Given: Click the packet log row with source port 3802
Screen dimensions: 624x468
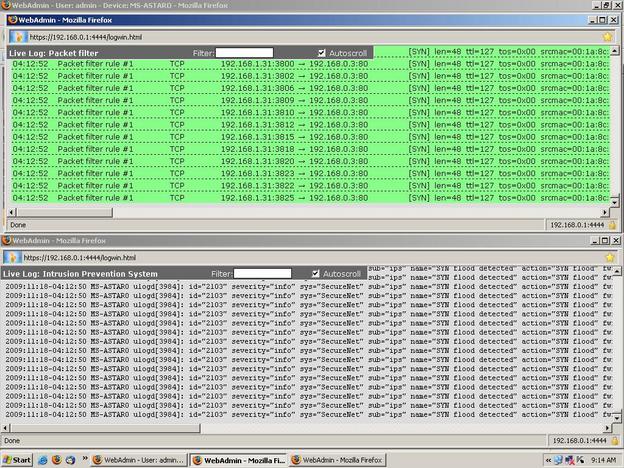Looking at the screenshot, I should [310, 76].
